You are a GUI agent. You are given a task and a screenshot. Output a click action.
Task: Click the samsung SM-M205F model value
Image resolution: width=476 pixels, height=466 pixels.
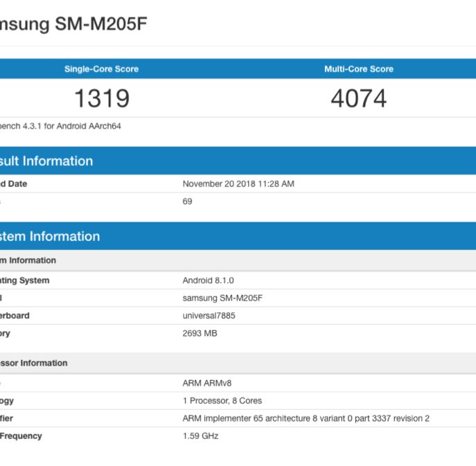click(x=222, y=298)
